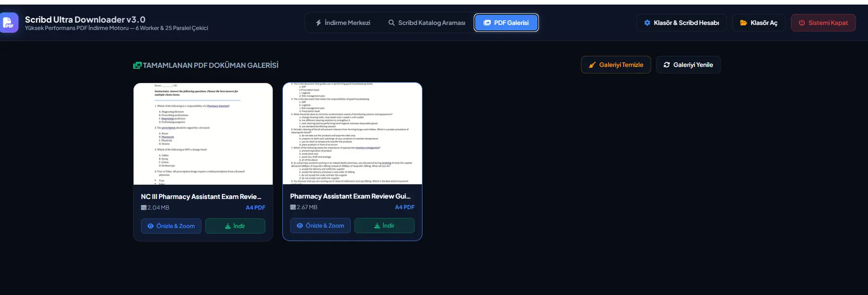Click A4 PDF label on 2.67 MB card
The height and width of the screenshot is (295, 868).
pos(405,207)
